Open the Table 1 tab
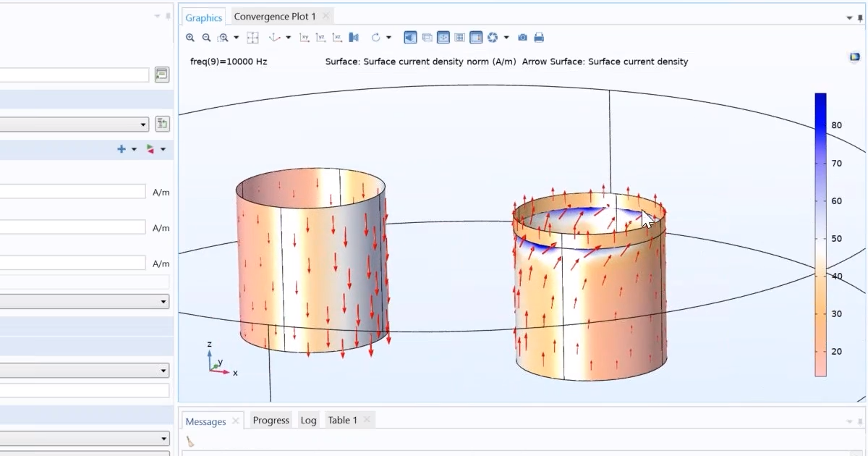 coord(343,420)
